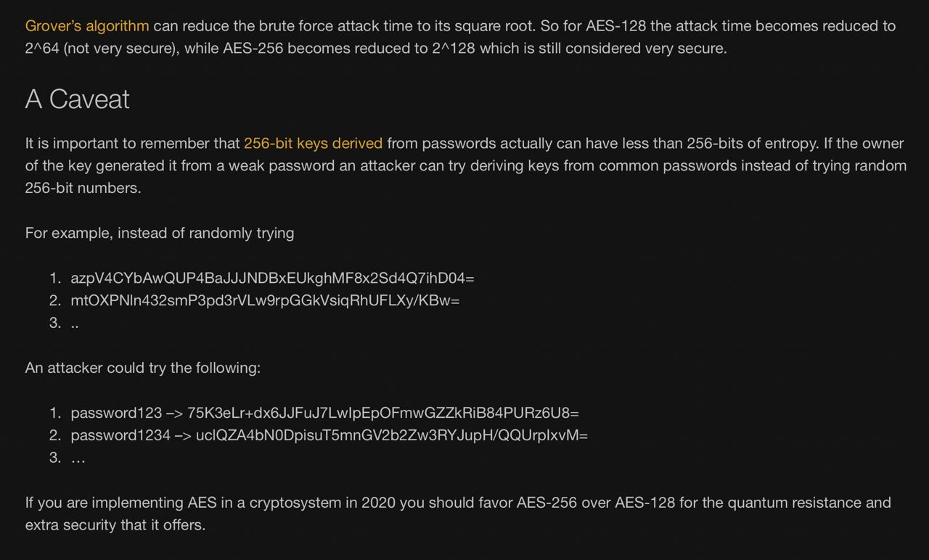This screenshot has height=560, width=929.
Task: Click the word "password1234" in the second list item
Action: pyautogui.click(x=120, y=436)
